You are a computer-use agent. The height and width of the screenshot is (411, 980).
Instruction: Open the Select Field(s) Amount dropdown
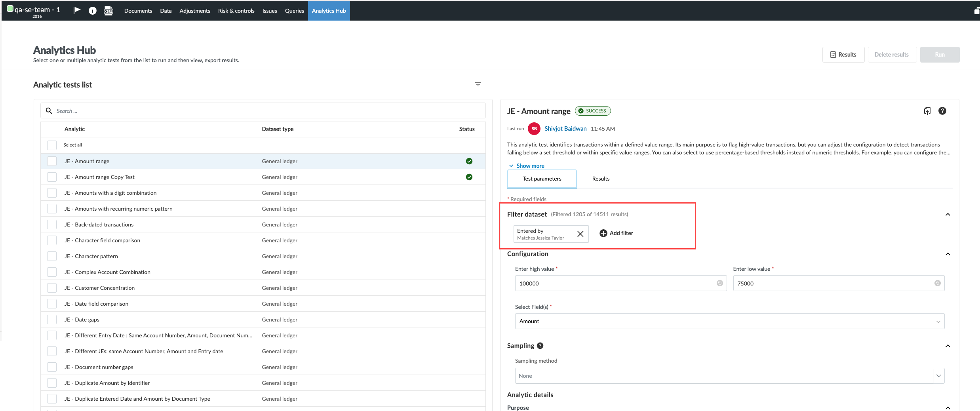click(x=730, y=321)
